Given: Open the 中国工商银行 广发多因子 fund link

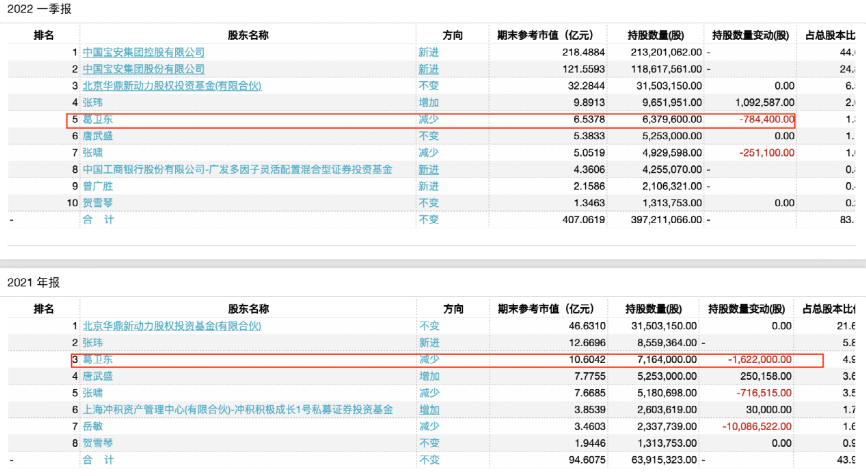Looking at the screenshot, I should (x=236, y=169).
